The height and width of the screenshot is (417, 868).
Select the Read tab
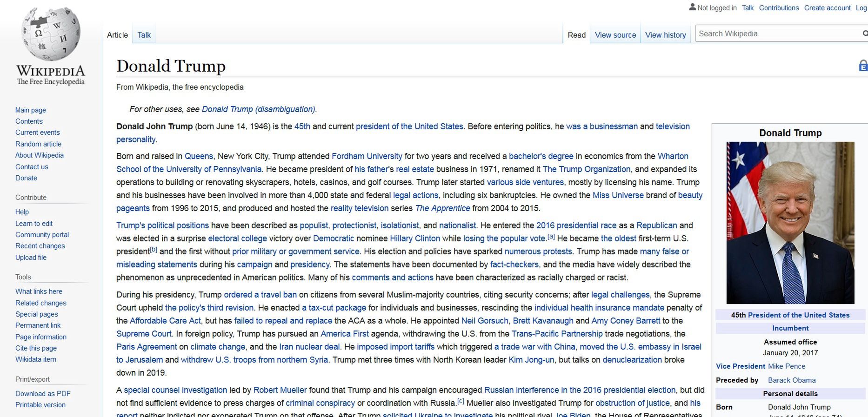[x=576, y=35]
